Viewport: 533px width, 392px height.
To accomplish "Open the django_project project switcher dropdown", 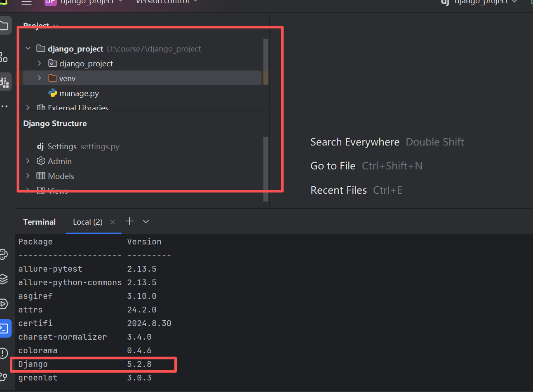I will [x=84, y=2].
